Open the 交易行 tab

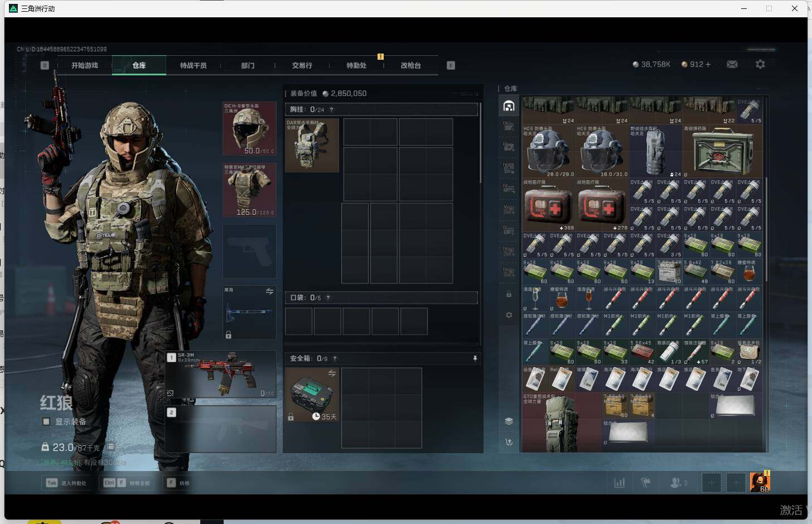click(302, 65)
